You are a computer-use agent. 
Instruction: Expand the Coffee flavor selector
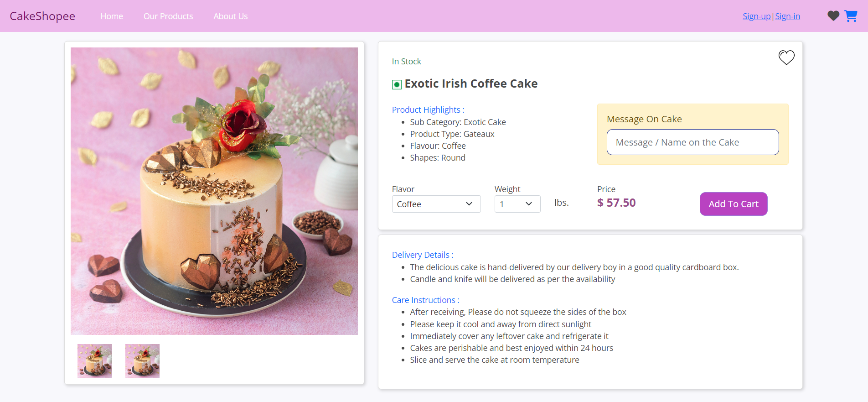click(x=436, y=204)
